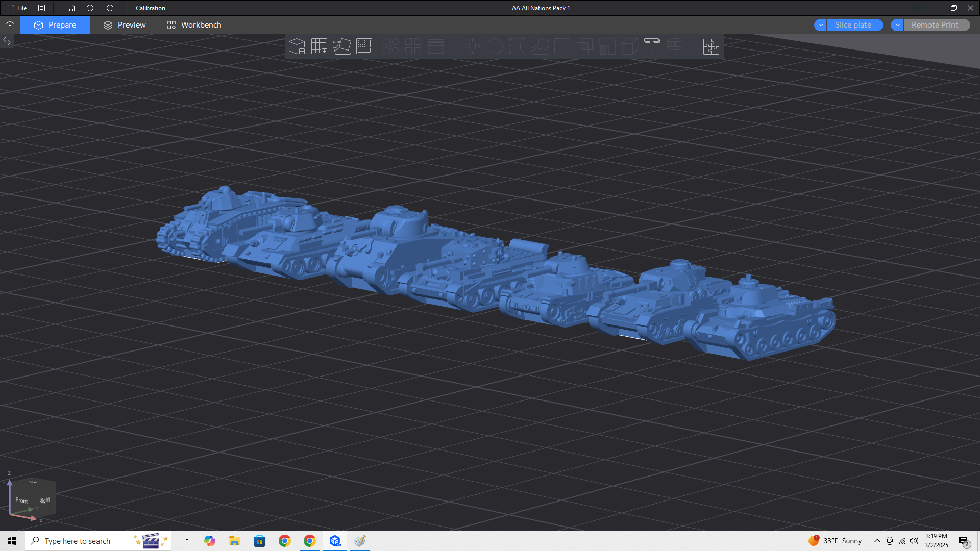Open the Calibration menu
This screenshot has height=551, width=980.
[x=146, y=8]
